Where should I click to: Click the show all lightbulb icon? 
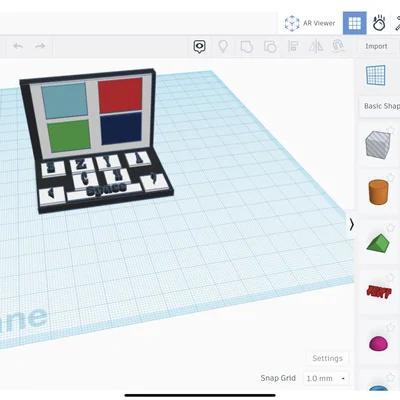click(223, 46)
